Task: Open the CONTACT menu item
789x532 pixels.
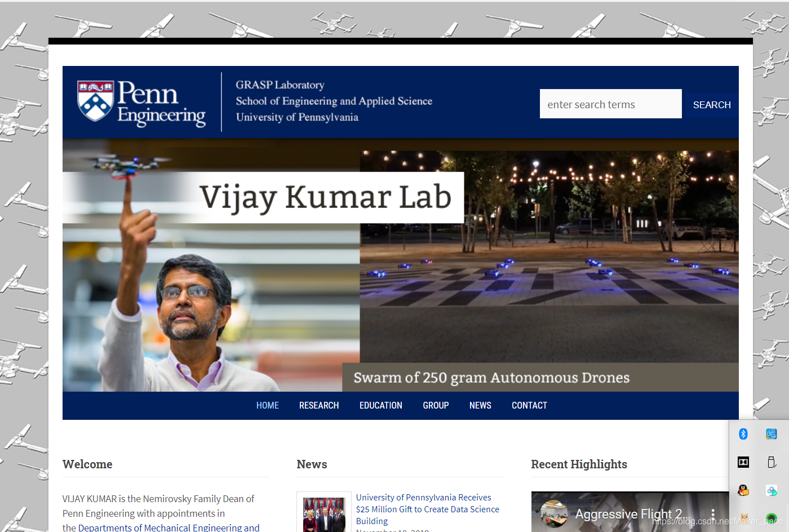Action: coord(529,405)
